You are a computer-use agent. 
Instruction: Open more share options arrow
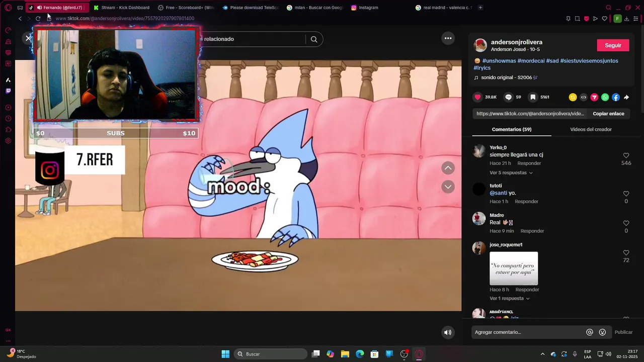626,97
